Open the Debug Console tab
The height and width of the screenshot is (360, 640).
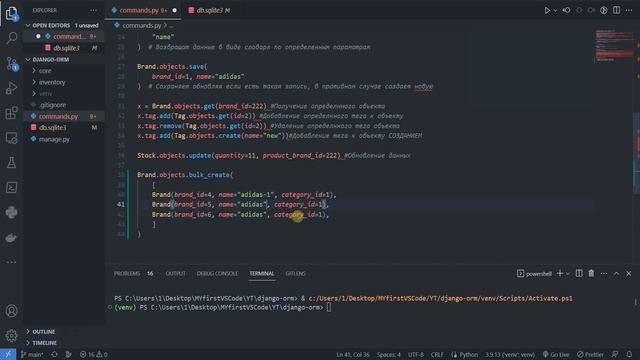pyautogui.click(x=217, y=273)
